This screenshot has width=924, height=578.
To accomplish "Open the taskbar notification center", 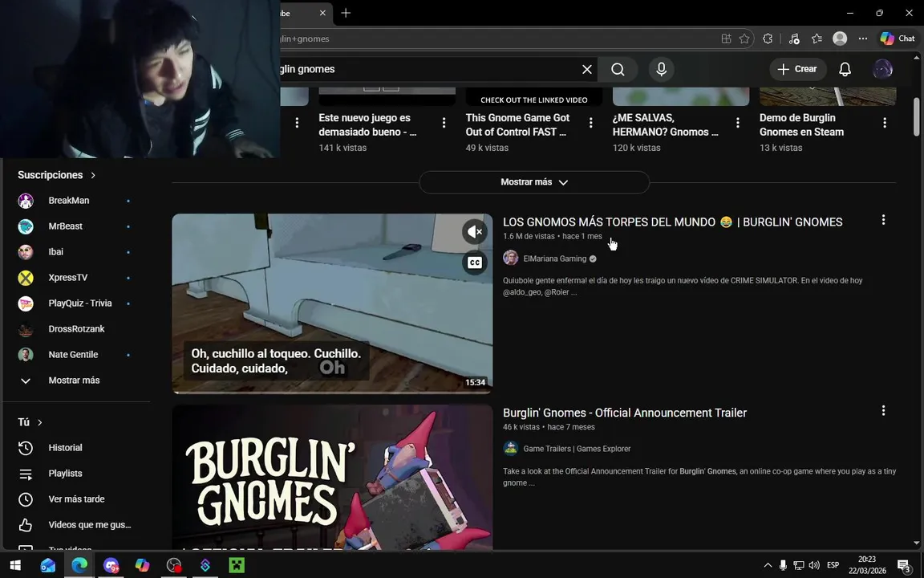I will 905,566.
